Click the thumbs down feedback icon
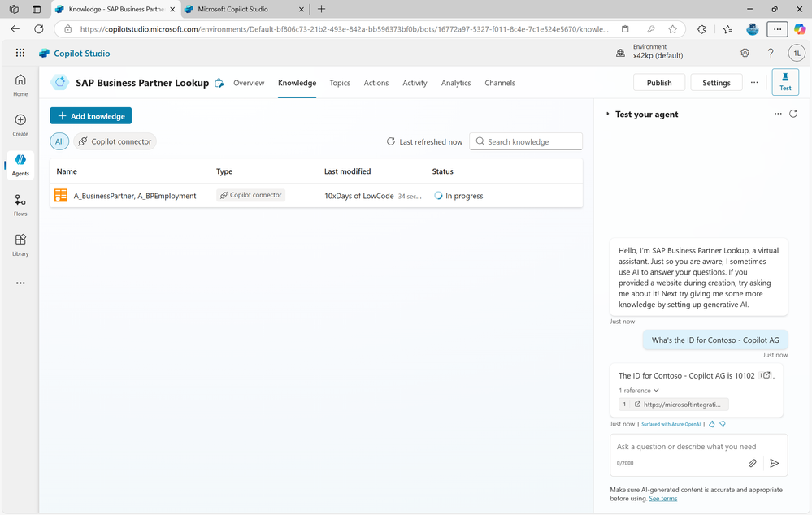 coord(723,424)
